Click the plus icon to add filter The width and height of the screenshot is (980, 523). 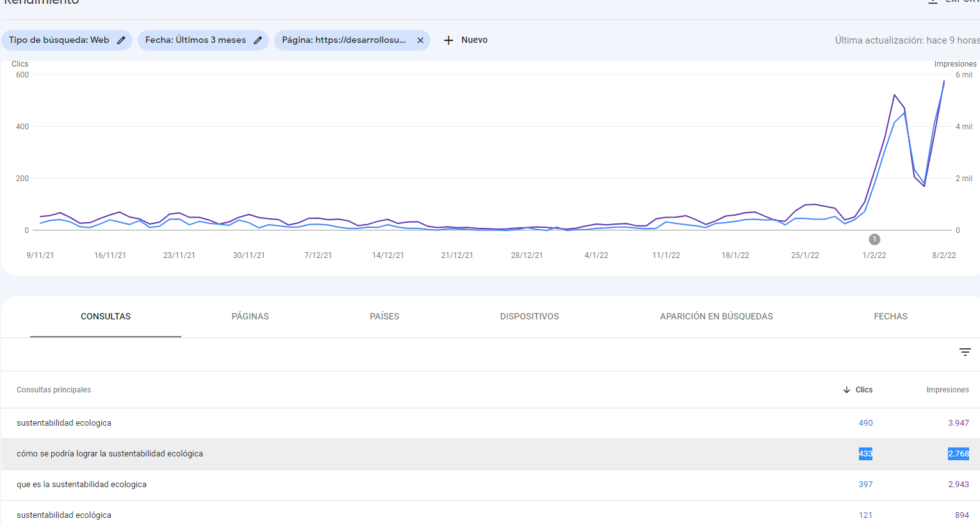[x=448, y=40]
